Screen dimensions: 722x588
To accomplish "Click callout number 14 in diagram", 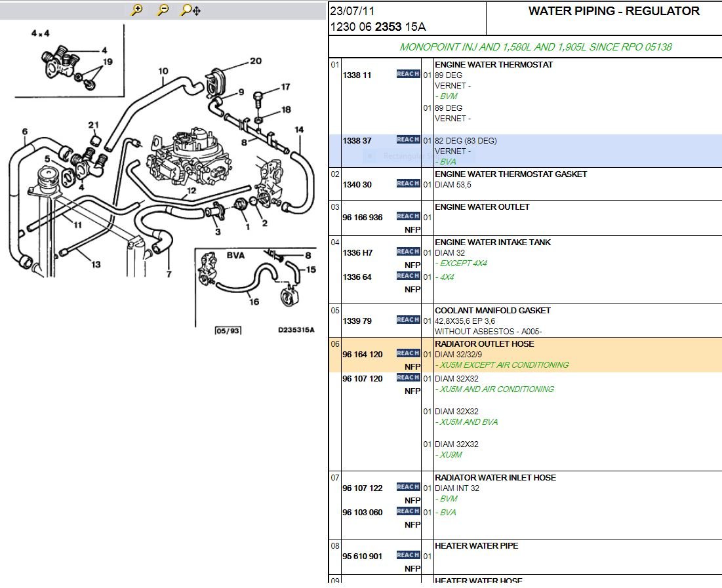I will tap(299, 130).
